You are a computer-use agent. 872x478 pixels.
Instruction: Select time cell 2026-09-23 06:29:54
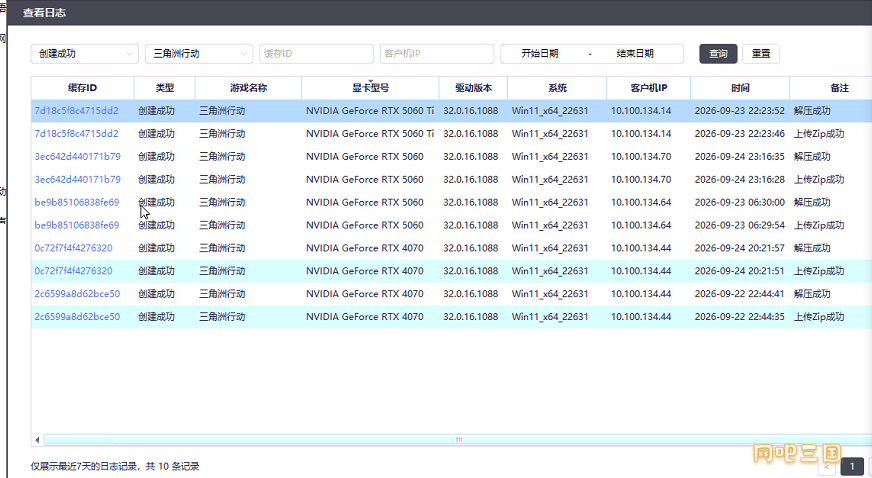[x=740, y=225]
